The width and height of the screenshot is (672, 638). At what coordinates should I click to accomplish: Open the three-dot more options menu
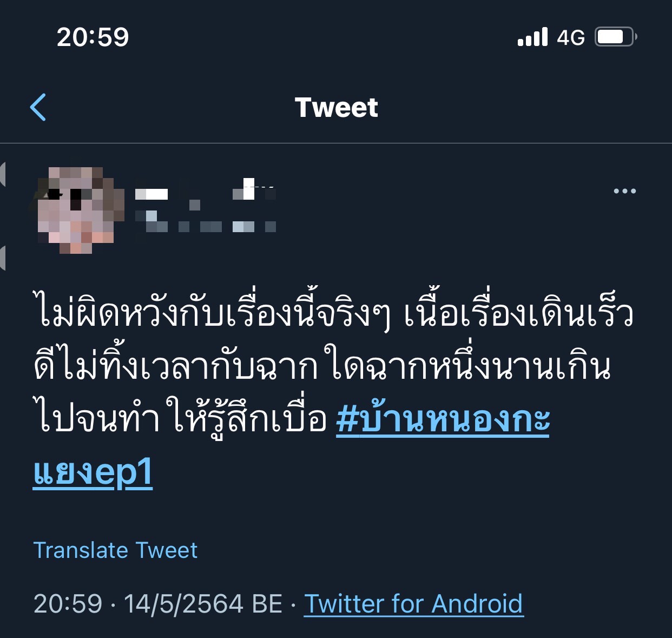tap(625, 191)
